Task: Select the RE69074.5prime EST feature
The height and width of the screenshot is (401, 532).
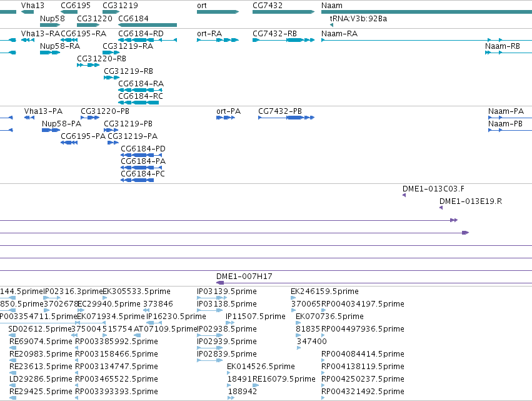Action: coord(13,348)
